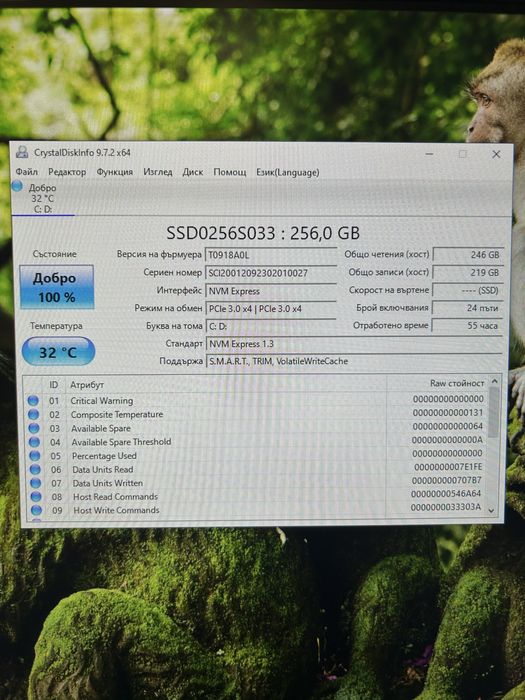This screenshot has height=700, width=525.
Task: Click the status orb for Available Spare row 03
Action: point(33,428)
